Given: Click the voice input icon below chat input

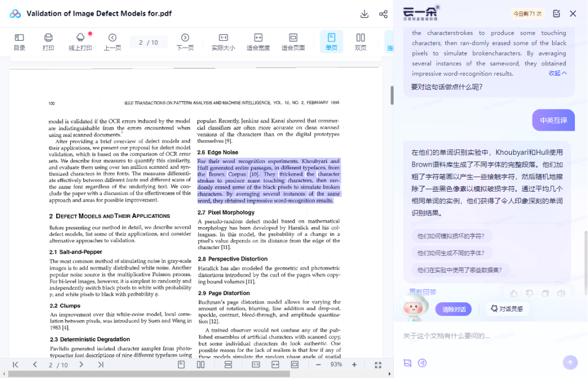Looking at the screenshot, I should pos(422,363).
